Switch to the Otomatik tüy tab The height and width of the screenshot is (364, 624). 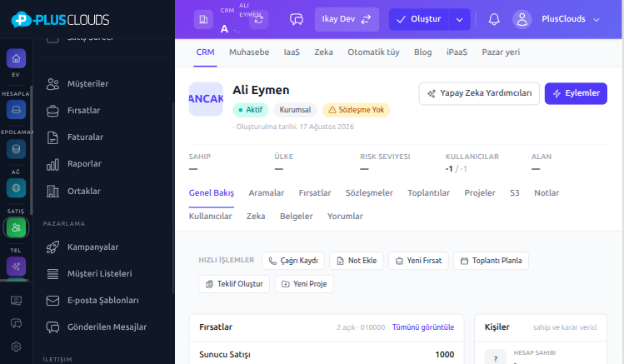(373, 52)
